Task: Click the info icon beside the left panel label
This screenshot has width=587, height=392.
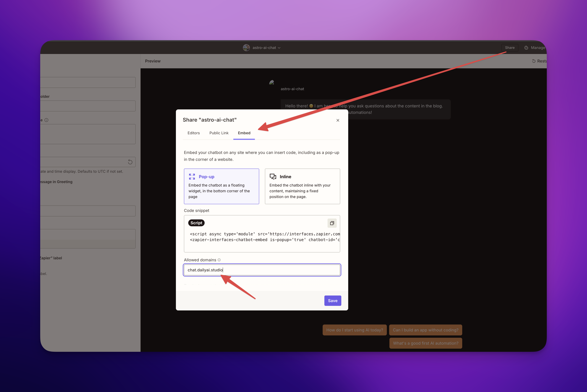Action: click(x=46, y=120)
